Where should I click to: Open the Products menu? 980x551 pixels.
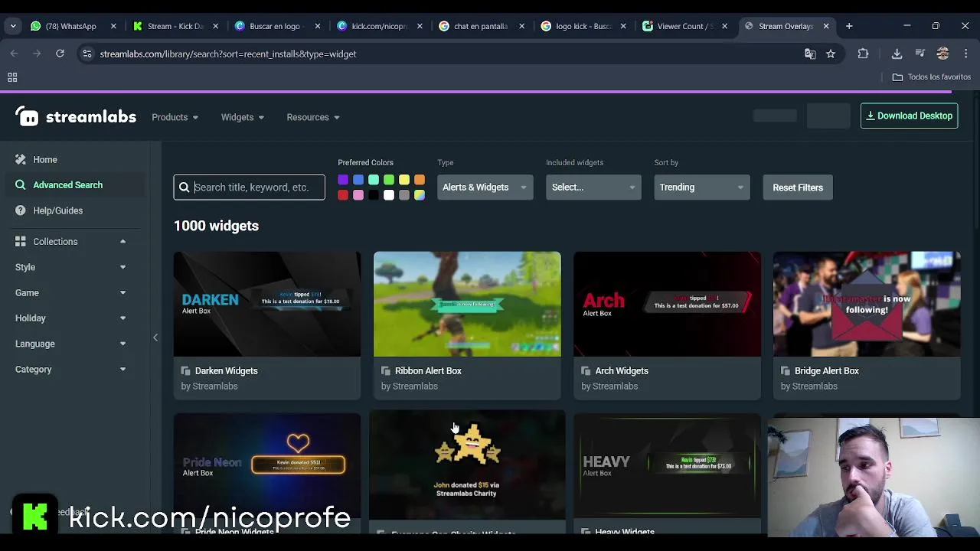[175, 117]
